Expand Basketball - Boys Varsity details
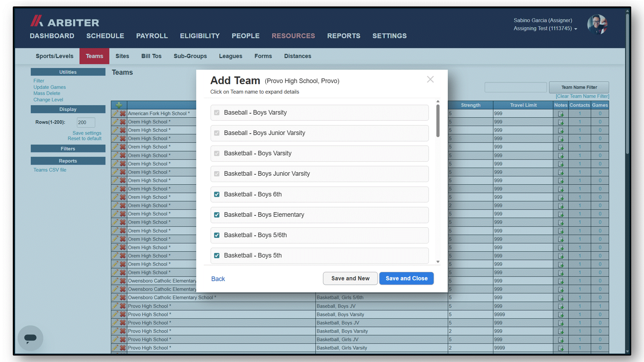 tap(258, 154)
